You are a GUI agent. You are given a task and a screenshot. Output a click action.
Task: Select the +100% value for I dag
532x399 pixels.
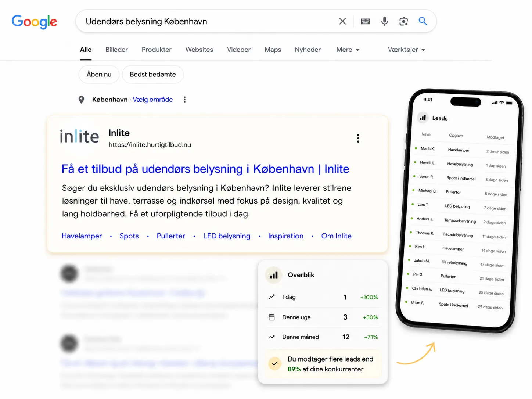(369, 297)
